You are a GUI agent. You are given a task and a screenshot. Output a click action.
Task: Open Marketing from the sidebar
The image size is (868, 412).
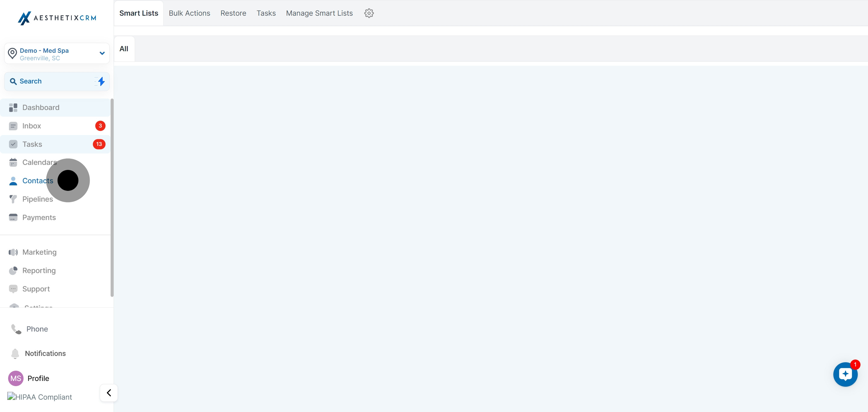click(x=39, y=252)
